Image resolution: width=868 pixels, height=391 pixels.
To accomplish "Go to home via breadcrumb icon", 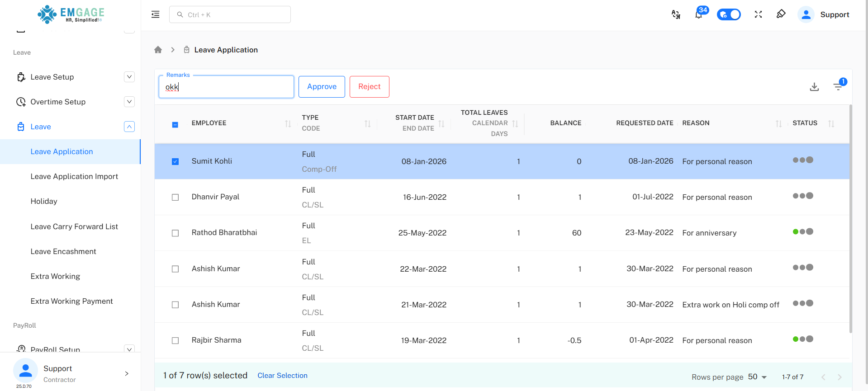I will click(158, 50).
